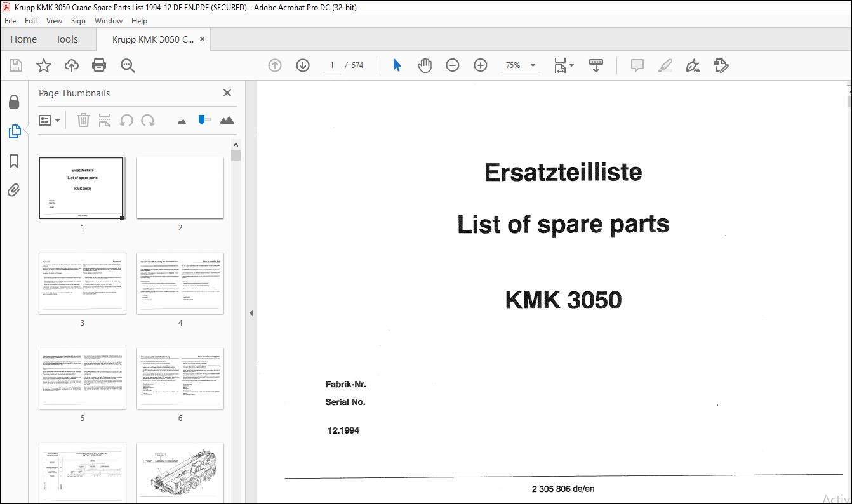Click the '12.1994' date text
This screenshot has height=504, width=852.
pyautogui.click(x=343, y=430)
